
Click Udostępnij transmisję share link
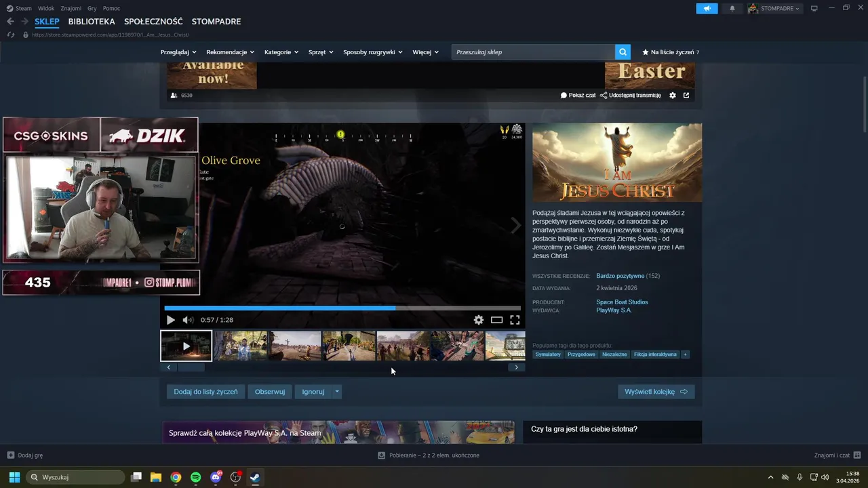pos(631,96)
